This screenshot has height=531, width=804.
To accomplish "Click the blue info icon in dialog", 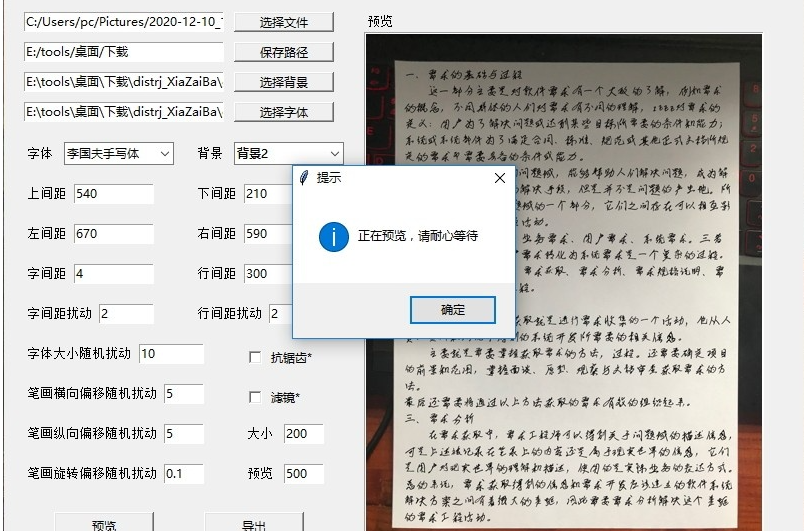I will pos(334,237).
